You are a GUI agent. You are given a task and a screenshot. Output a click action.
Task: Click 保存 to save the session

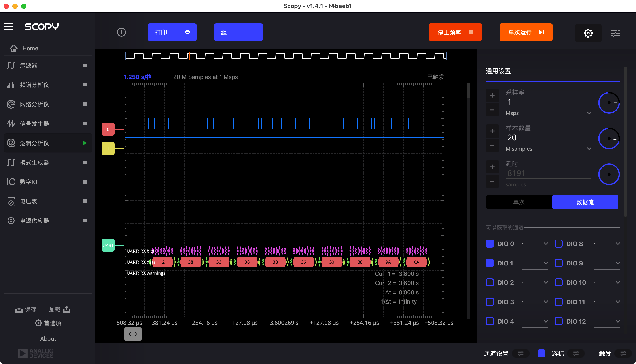click(x=26, y=310)
